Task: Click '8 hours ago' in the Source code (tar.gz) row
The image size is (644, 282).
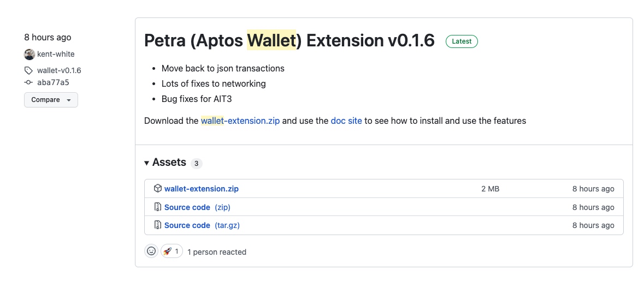Action: (x=594, y=225)
